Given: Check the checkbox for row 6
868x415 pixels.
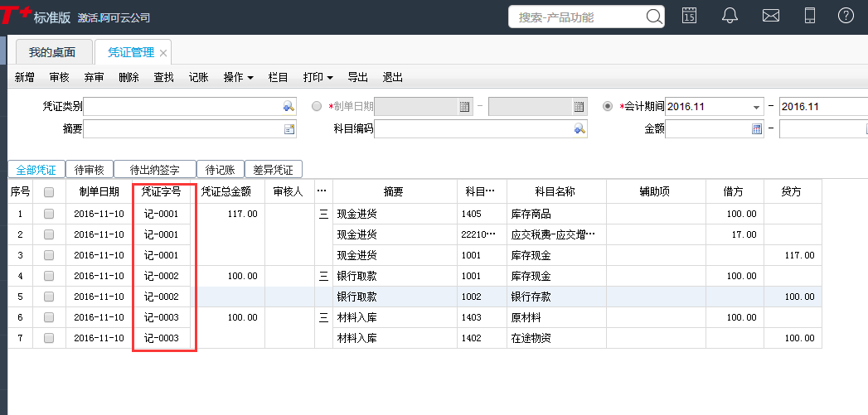Looking at the screenshot, I should 49,317.
